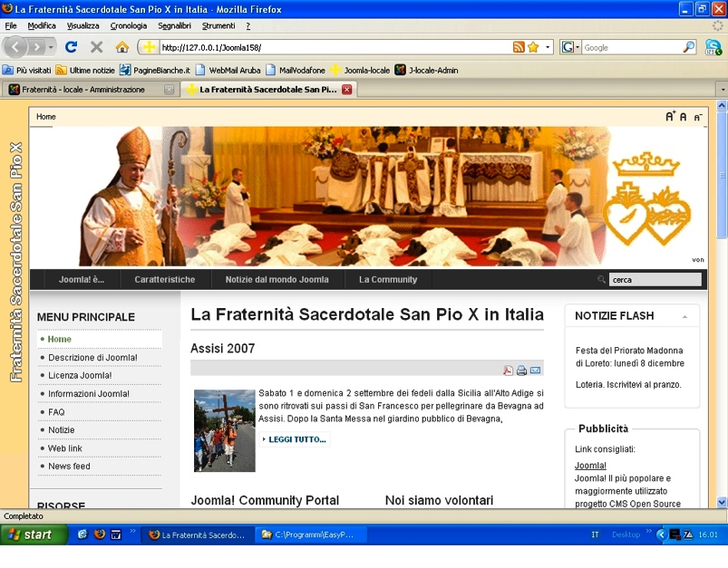The height and width of the screenshot is (568, 728).
Task: Click the site identity icon in address bar
Action: pos(149,47)
